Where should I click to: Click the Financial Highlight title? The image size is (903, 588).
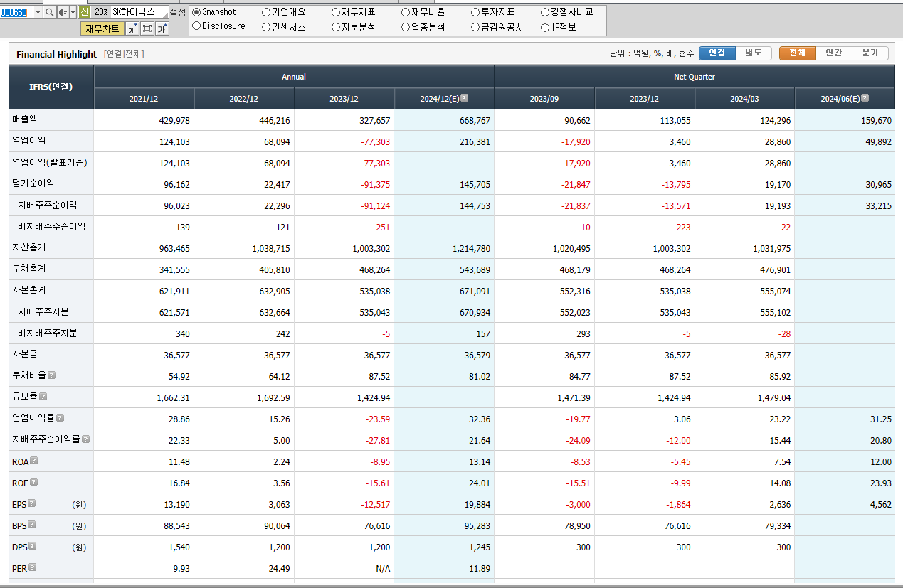coord(56,54)
